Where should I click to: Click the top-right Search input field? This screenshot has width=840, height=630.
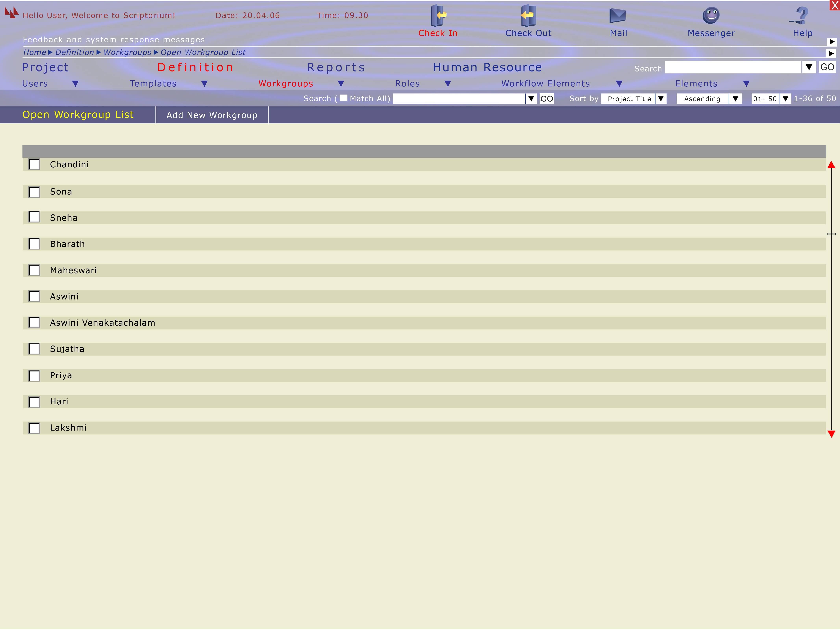[x=732, y=67]
